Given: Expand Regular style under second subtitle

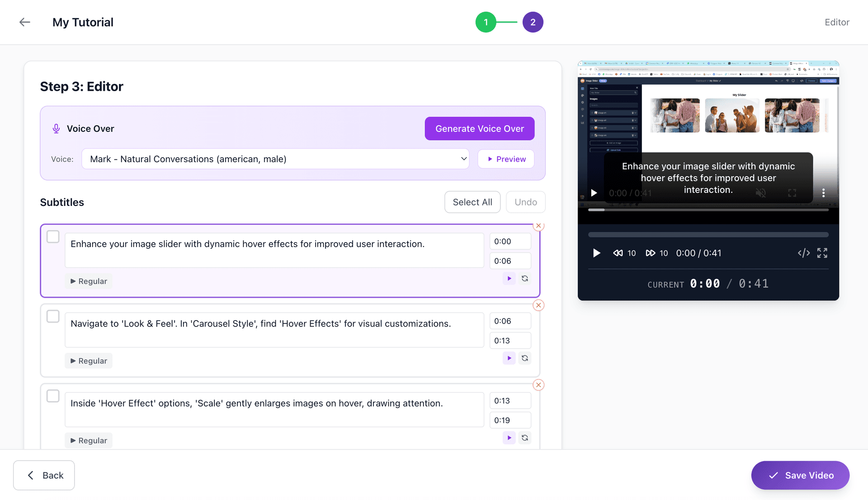Looking at the screenshot, I should (x=89, y=361).
